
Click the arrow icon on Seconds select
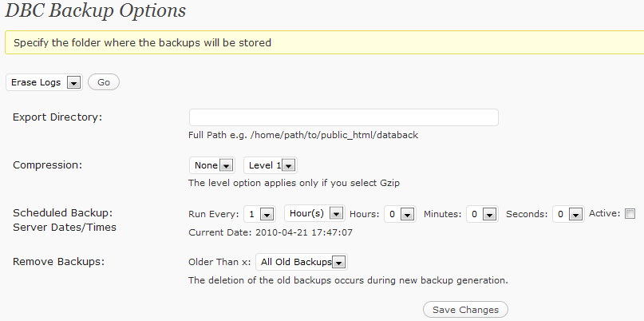(575, 215)
